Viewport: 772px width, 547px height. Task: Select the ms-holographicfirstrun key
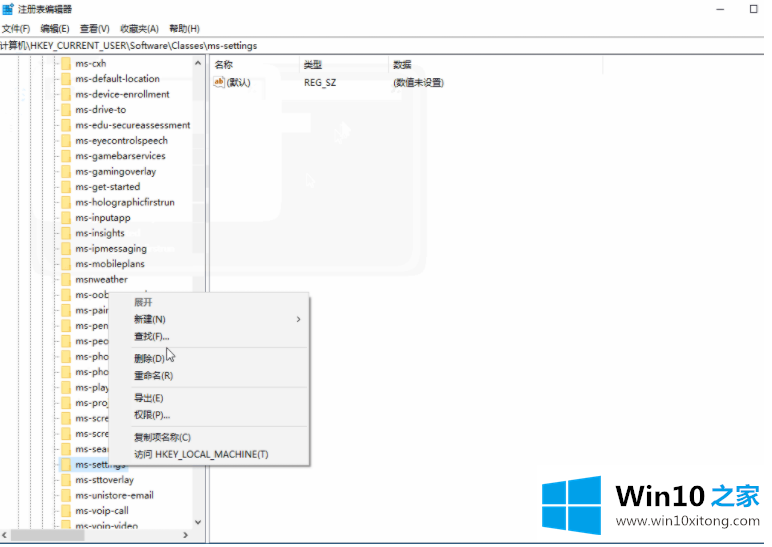tap(125, 202)
